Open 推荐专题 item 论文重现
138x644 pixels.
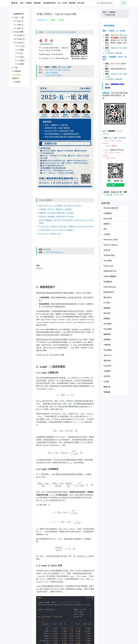point(115,371)
